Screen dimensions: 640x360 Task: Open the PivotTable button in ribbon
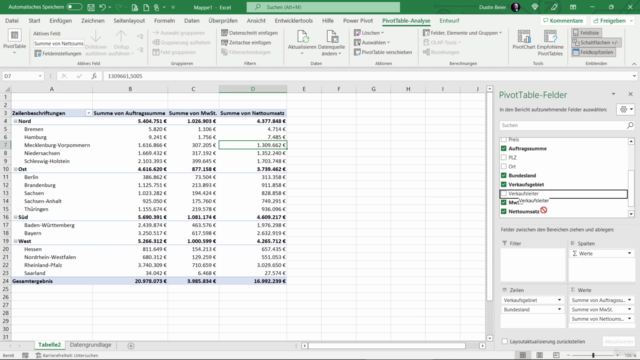tap(14, 42)
